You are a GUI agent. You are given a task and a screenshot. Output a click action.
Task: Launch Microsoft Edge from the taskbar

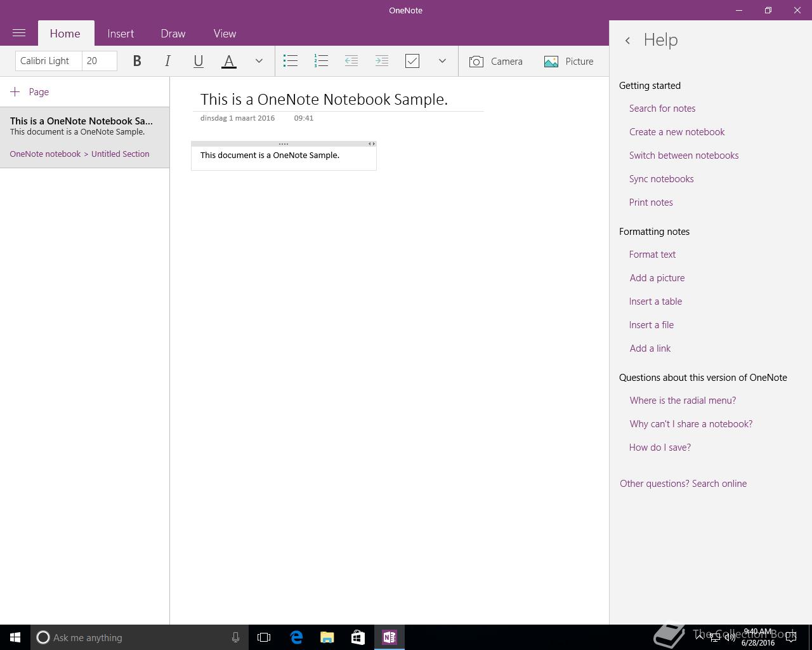pos(296,637)
